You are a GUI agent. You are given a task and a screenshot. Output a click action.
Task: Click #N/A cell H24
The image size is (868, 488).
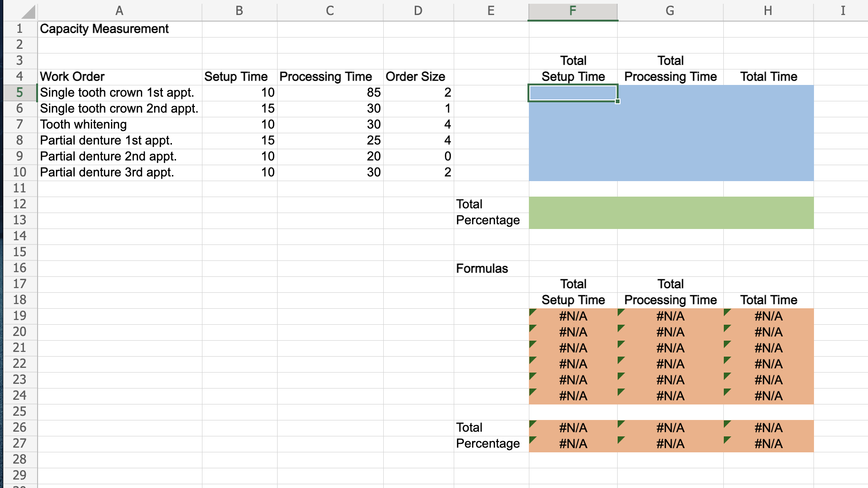pyautogui.click(x=768, y=396)
